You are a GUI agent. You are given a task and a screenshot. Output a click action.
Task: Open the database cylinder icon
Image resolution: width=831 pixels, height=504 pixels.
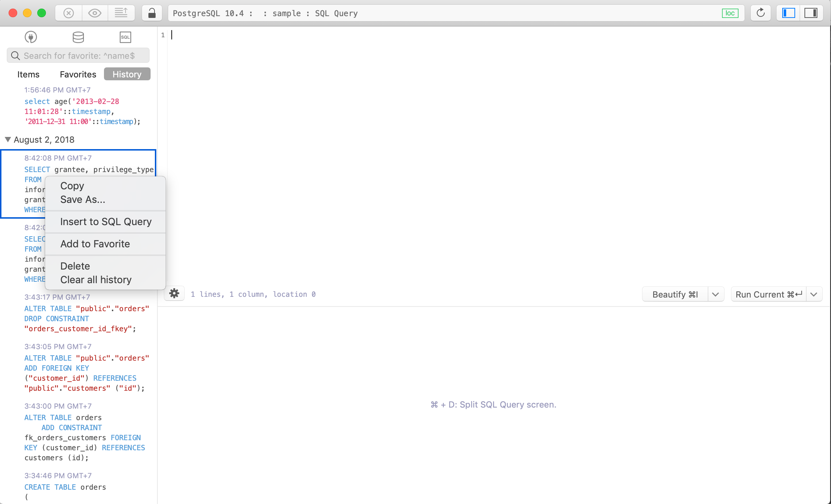click(78, 37)
